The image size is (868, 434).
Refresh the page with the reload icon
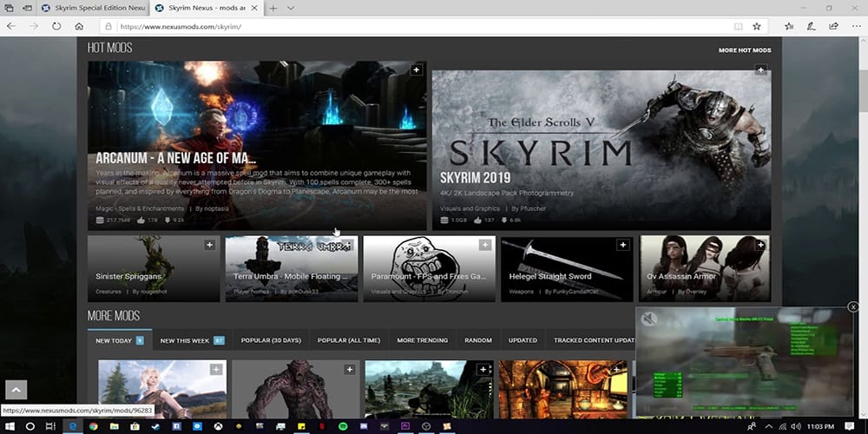[56, 26]
